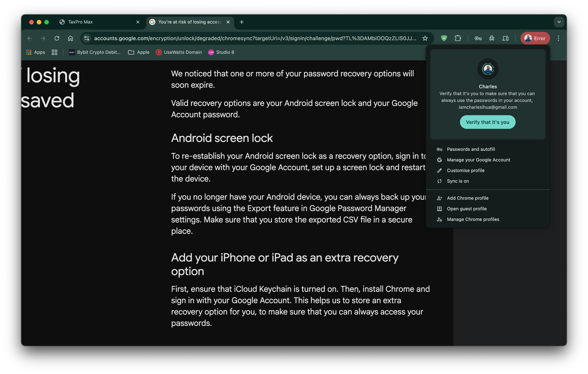Image resolution: width=588 pixels, height=374 pixels.
Task: Star the current page to bookmark it
Action: pyautogui.click(x=425, y=38)
